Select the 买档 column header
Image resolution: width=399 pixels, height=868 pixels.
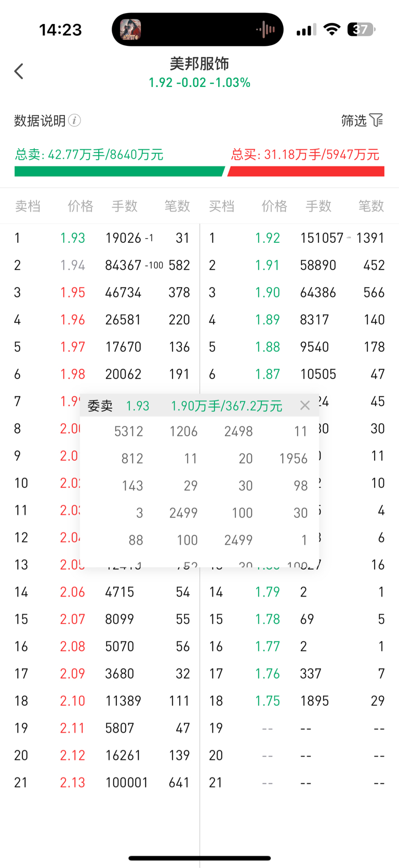(222, 206)
